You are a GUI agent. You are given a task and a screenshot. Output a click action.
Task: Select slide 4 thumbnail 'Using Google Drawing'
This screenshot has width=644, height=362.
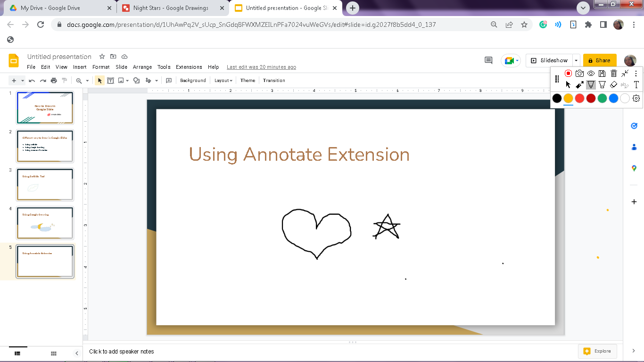pos(45,222)
